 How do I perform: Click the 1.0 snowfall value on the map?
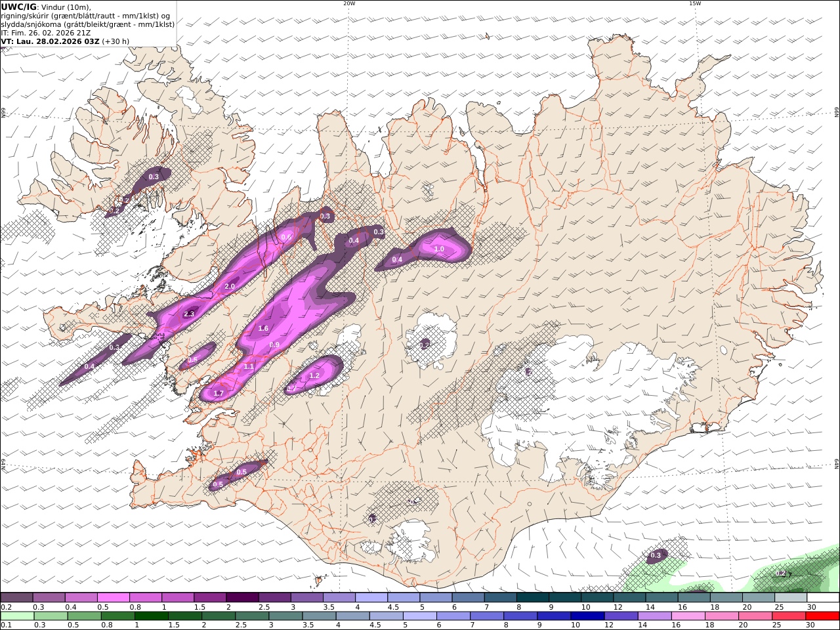click(439, 249)
